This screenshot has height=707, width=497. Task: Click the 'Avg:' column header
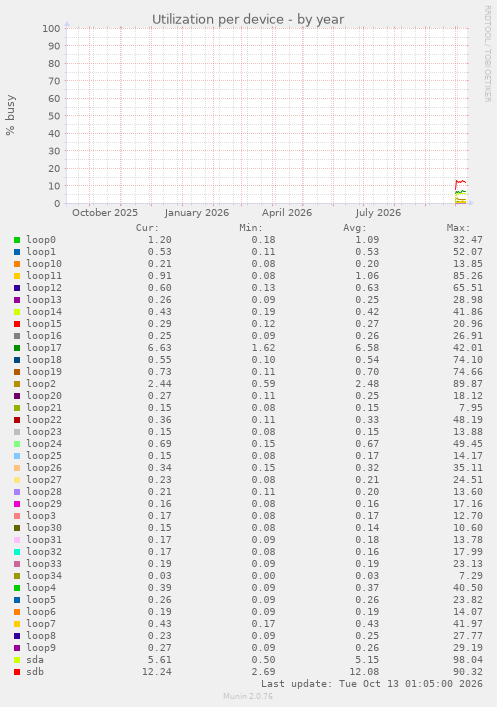pos(354,228)
